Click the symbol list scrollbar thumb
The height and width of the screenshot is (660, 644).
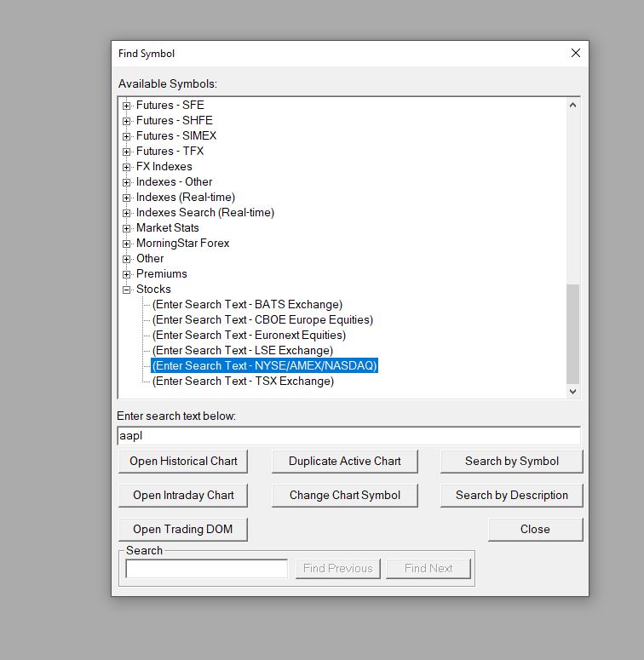click(x=572, y=334)
